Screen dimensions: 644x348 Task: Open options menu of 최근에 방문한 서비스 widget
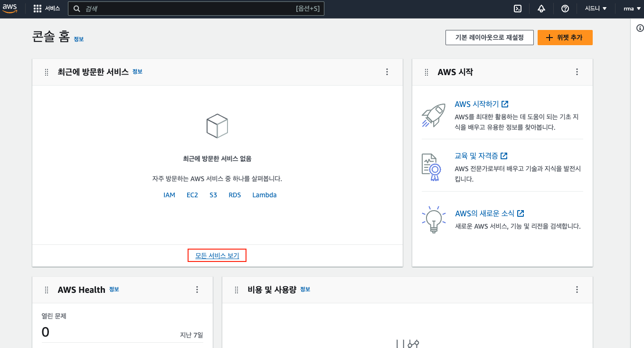pos(387,72)
